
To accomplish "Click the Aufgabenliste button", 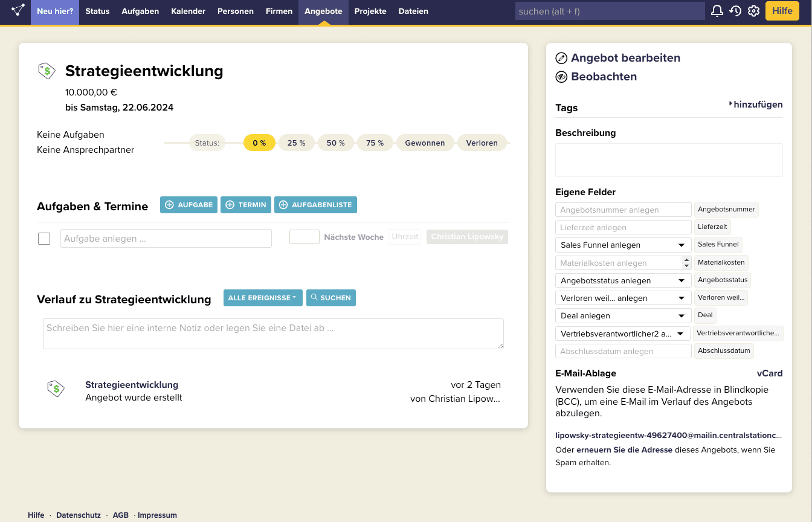I will (x=315, y=205).
